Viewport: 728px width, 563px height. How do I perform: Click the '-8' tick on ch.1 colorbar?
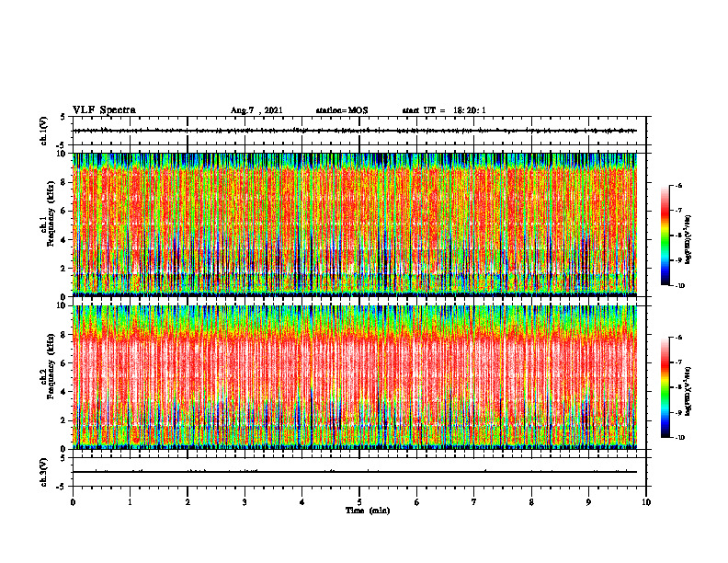pyautogui.click(x=678, y=236)
